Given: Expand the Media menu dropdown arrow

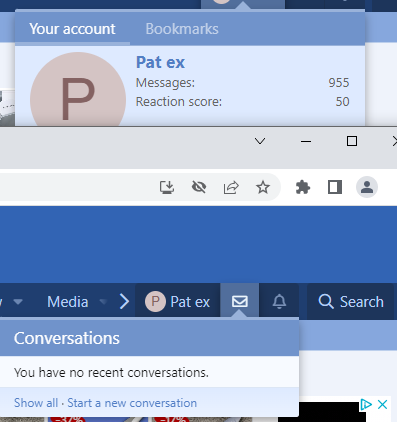Looking at the screenshot, I should coord(103,302).
